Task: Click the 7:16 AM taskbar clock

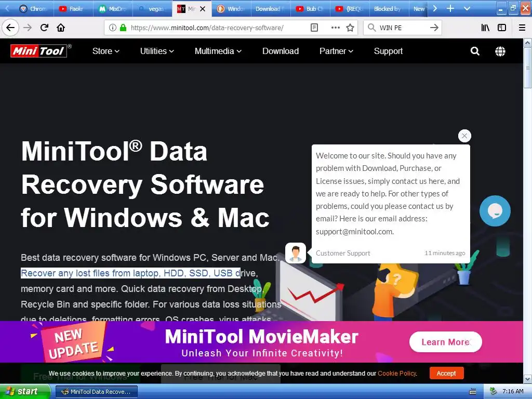Action: [x=513, y=391]
